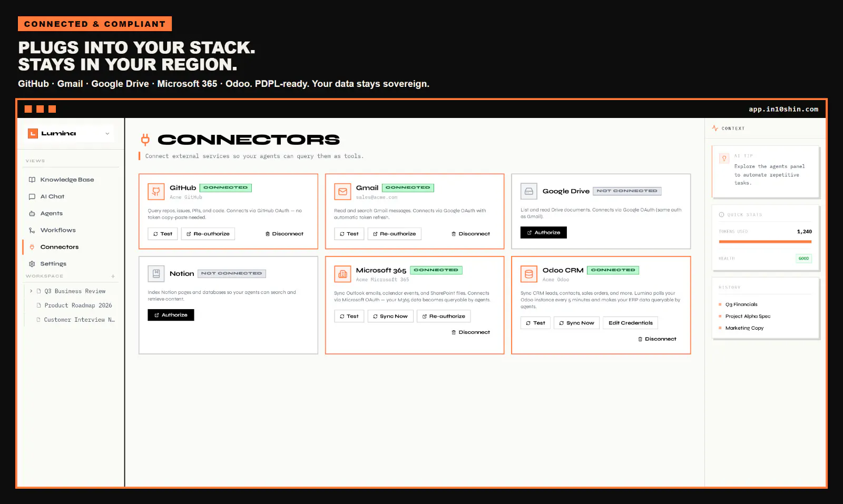Test the Gmail connection

[349, 234]
